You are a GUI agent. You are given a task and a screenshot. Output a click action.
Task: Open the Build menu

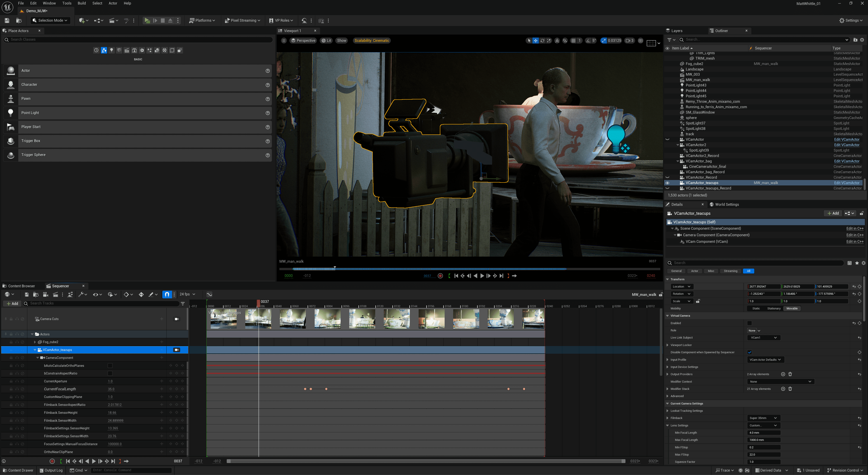click(82, 3)
